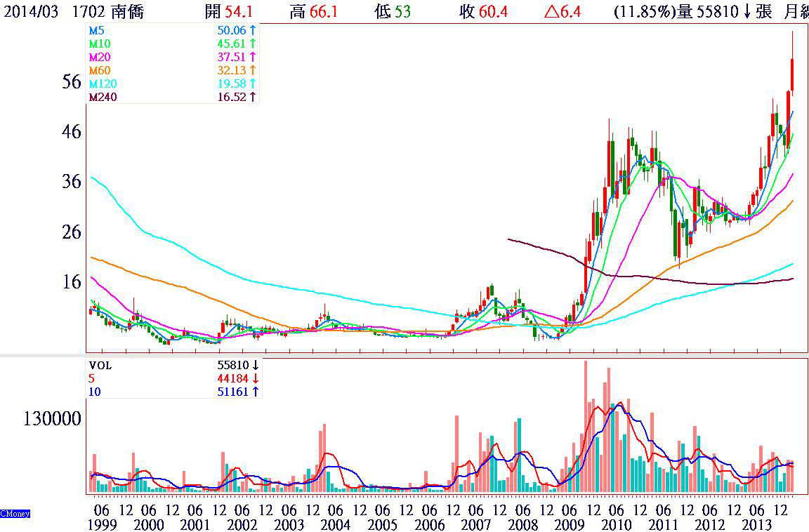
Task: Click the M120 moving average legend label
Action: tap(101, 84)
